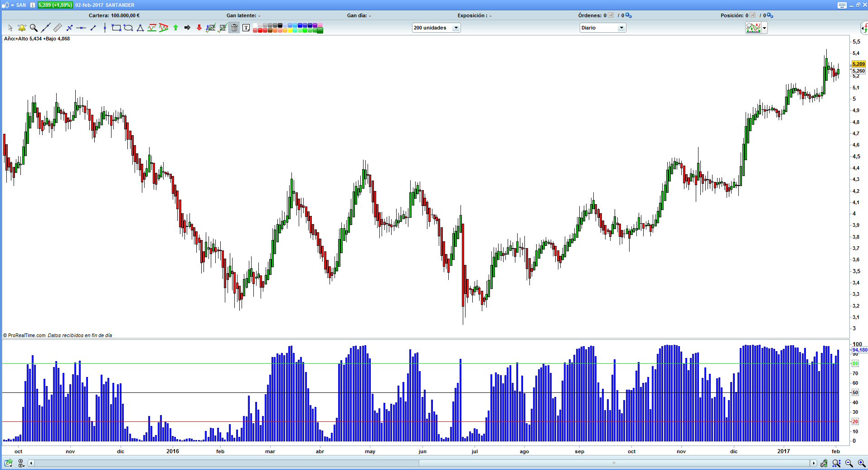Pick the yellow color swatch

[x=290, y=30]
